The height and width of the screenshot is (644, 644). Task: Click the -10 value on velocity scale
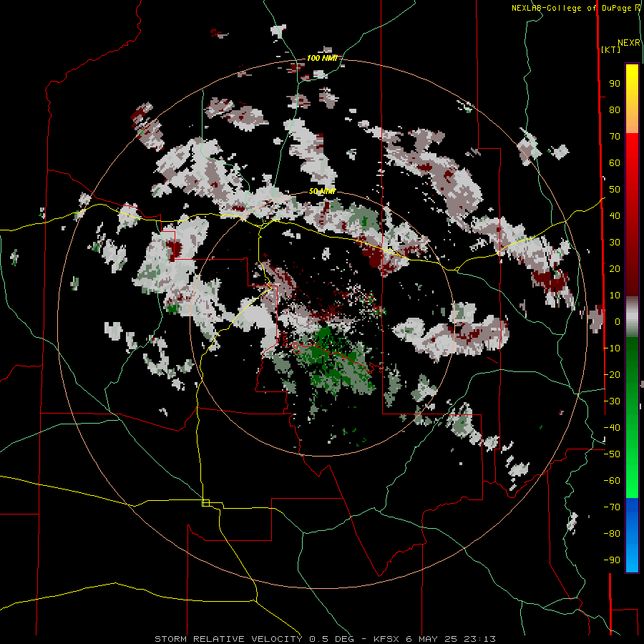(612, 348)
